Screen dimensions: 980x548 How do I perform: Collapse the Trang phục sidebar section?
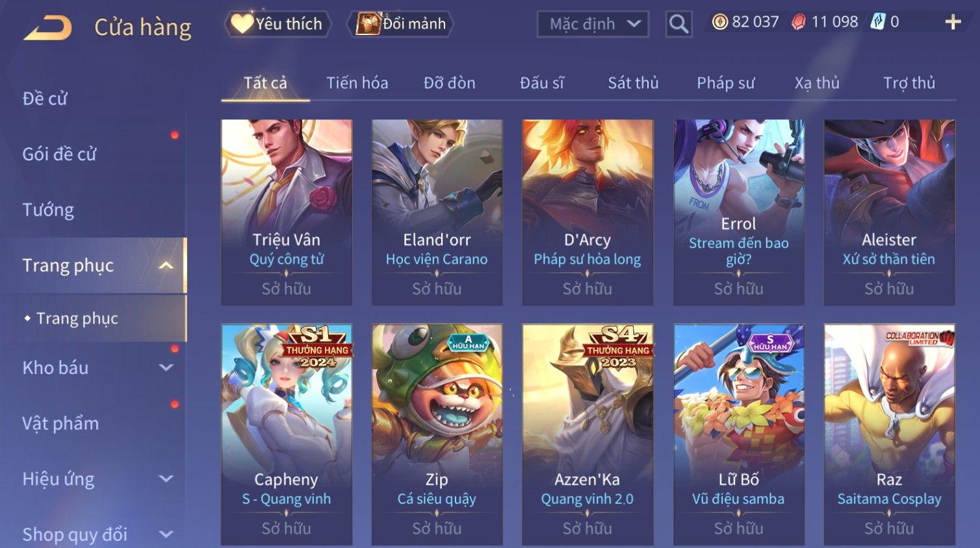click(166, 266)
